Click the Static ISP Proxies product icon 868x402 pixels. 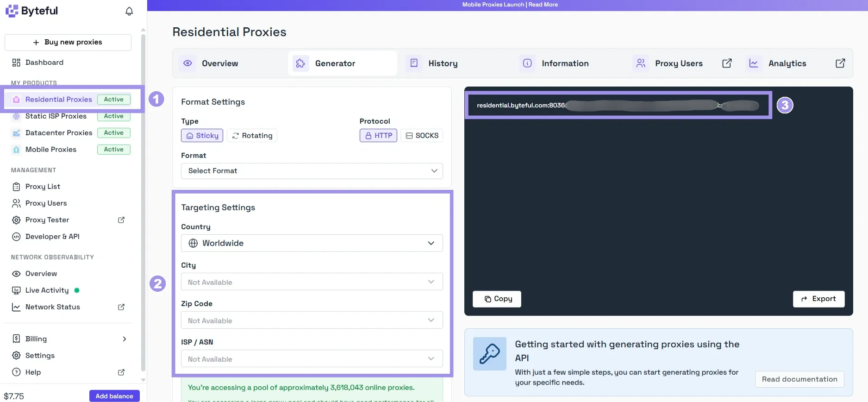pos(16,116)
